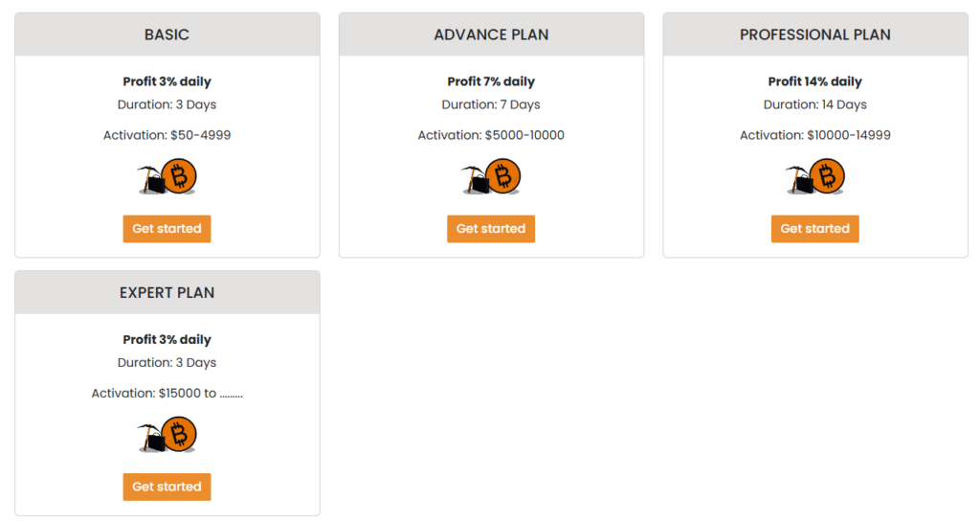Click the "Duration: 14 Days" text
The image size is (980, 523).
pyautogui.click(x=815, y=104)
